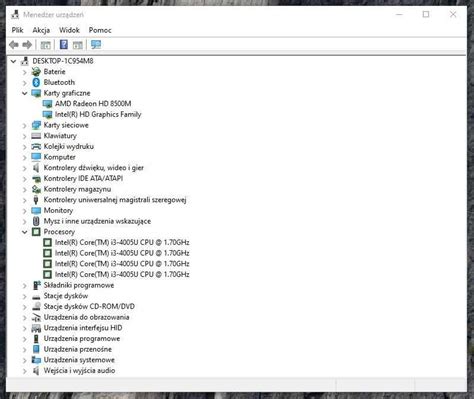
Task: Maximize the Menedzer urządzeń window
Action: [x=426, y=14]
